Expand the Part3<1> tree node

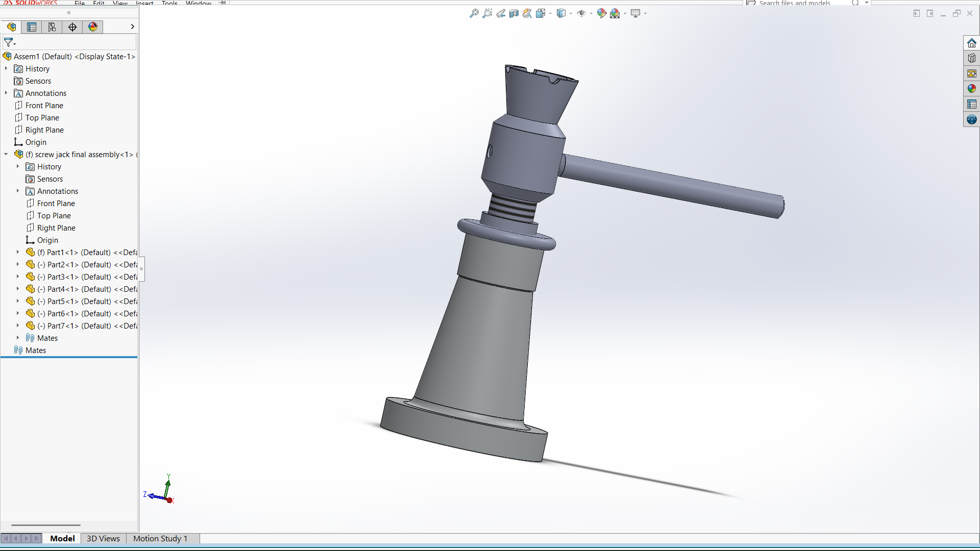(x=18, y=277)
